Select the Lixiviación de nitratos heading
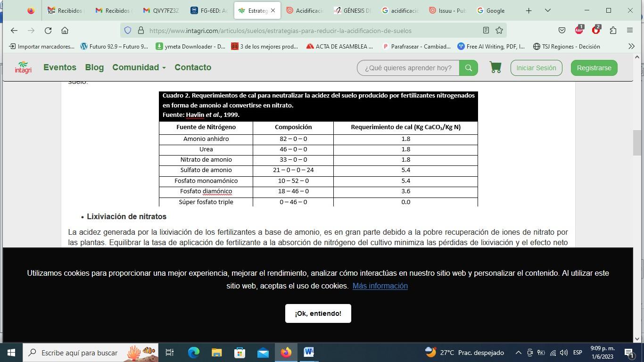 [x=126, y=217]
